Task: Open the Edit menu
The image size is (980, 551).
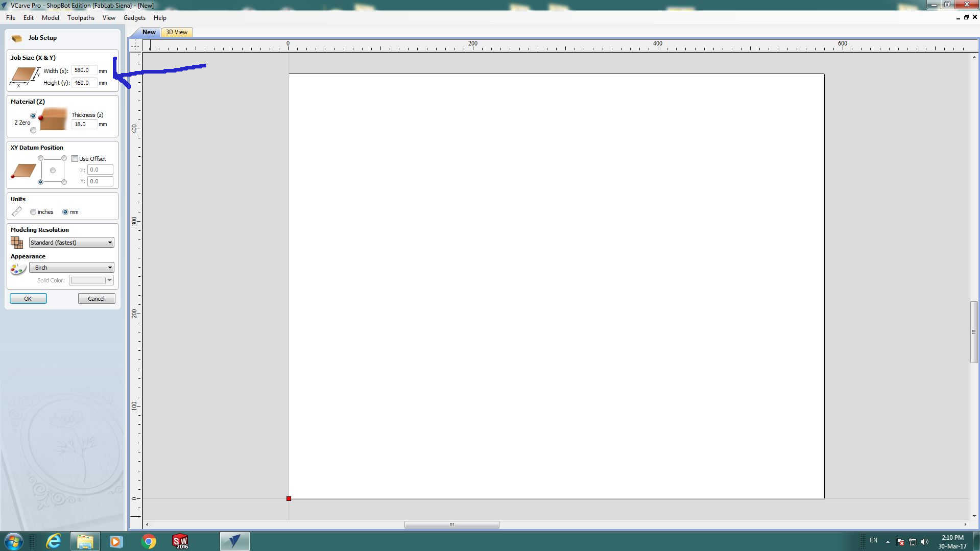Action: click(x=29, y=18)
